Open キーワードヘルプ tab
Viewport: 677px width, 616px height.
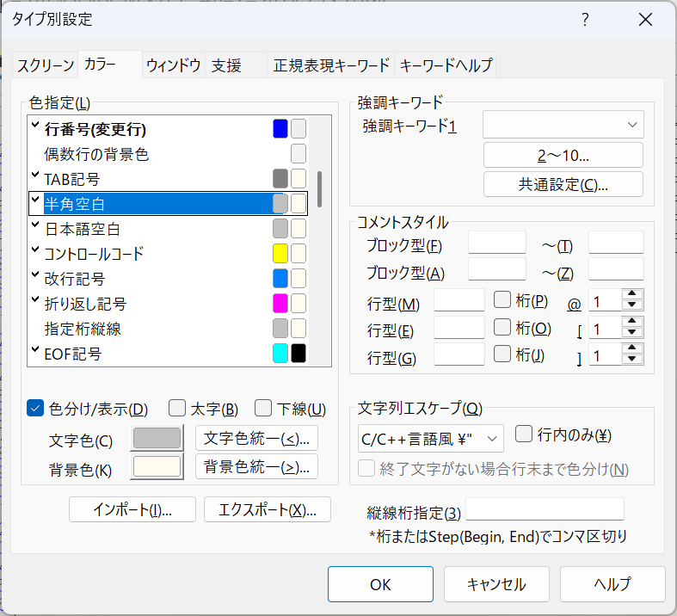[446, 65]
